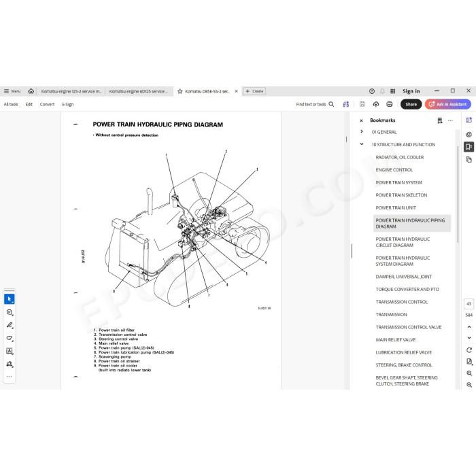
Task: Open POWER TRAIN SKELETON bookmark
Action: [401, 195]
